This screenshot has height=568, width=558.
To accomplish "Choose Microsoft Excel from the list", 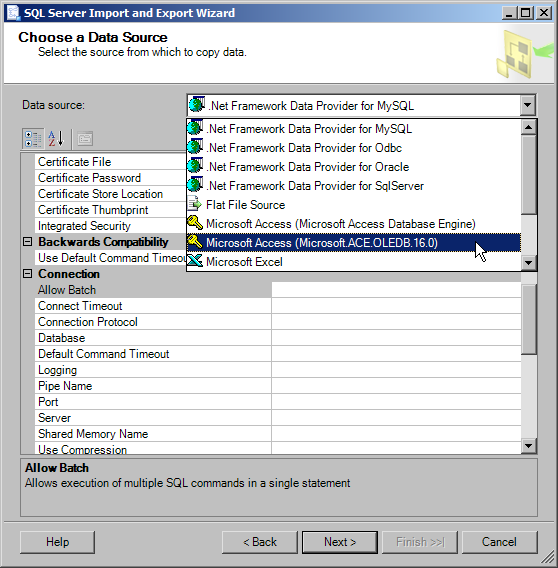I will tap(354, 262).
